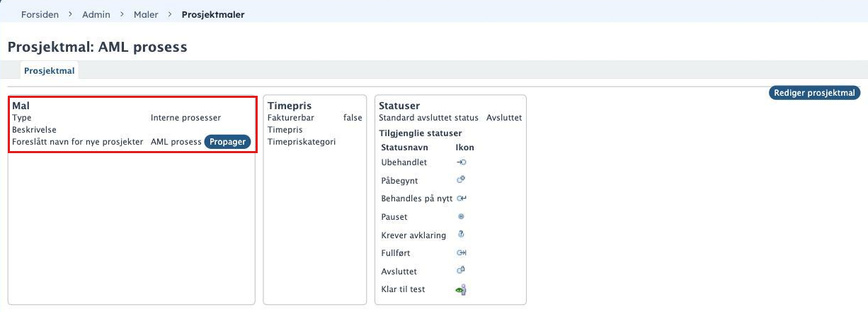Click the 'AML prosess' suggested name value
Screen dimensions: 868x312
[x=176, y=142]
